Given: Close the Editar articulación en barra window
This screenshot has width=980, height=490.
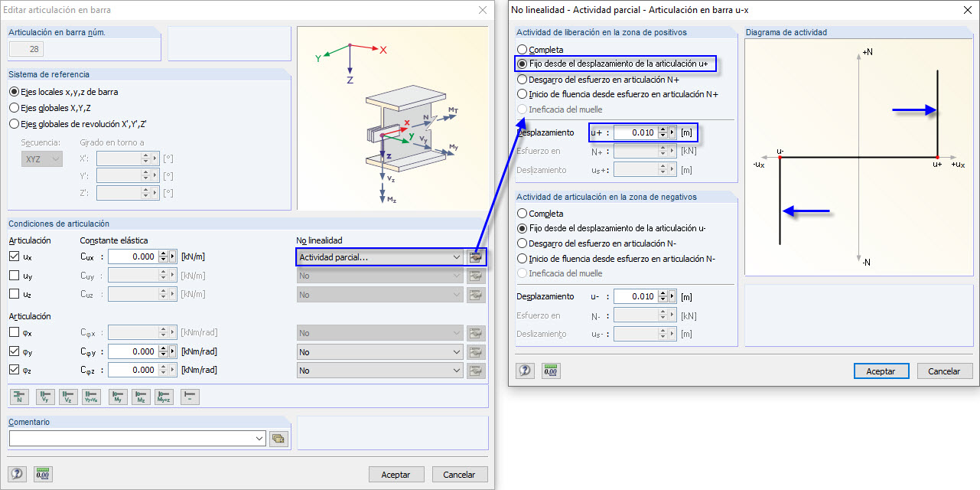Looking at the screenshot, I should [x=482, y=10].
